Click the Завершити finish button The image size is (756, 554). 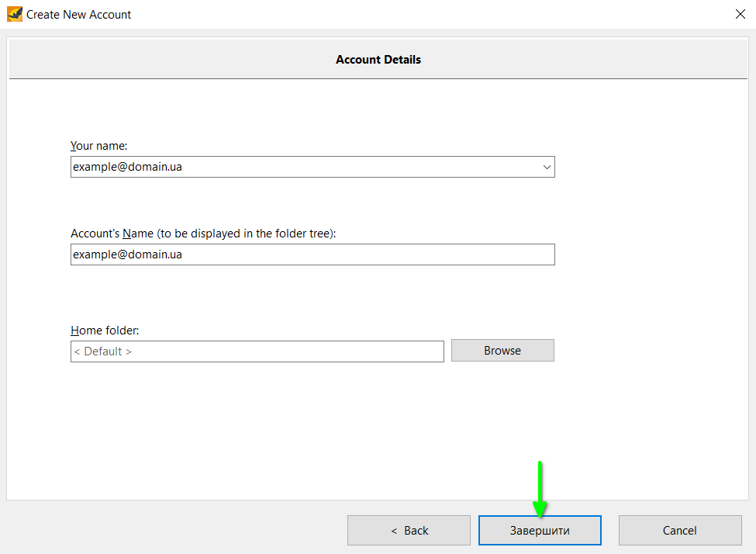coord(540,531)
